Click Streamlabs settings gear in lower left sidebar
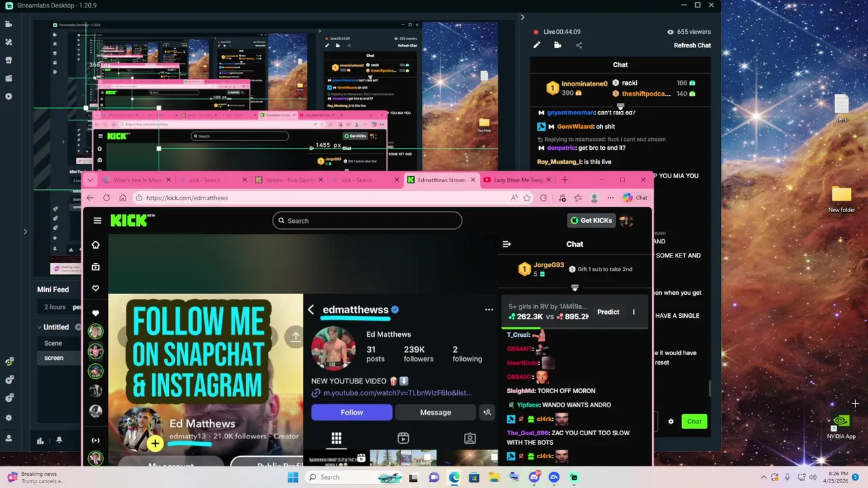The height and width of the screenshot is (488, 868). 9,418
